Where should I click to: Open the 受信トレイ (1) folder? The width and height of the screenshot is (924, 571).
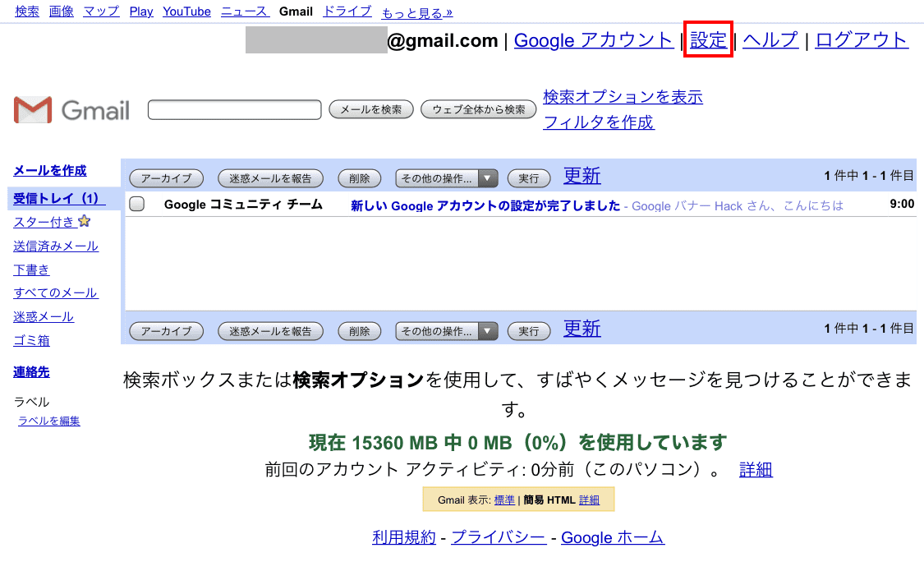pos(59,198)
